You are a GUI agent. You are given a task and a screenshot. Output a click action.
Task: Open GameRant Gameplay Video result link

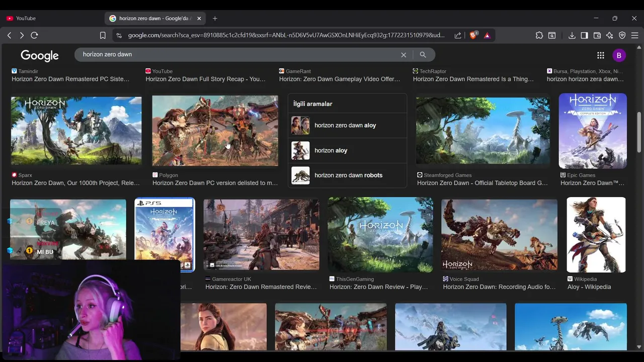pyautogui.click(x=340, y=79)
